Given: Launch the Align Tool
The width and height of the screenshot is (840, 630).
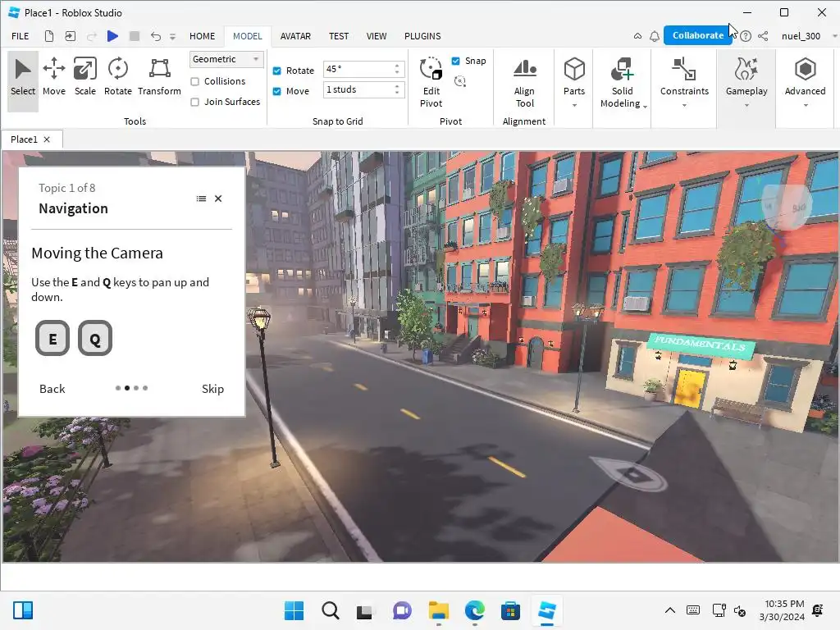Looking at the screenshot, I should pyautogui.click(x=524, y=81).
